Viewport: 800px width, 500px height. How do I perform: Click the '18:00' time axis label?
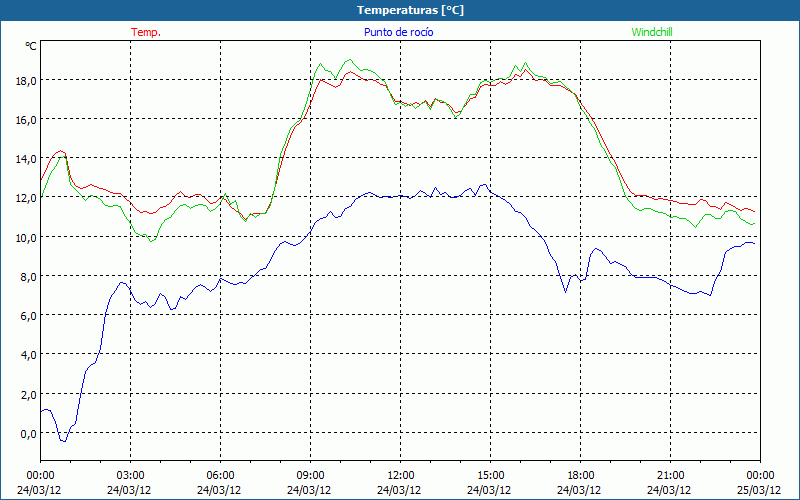[581, 476]
